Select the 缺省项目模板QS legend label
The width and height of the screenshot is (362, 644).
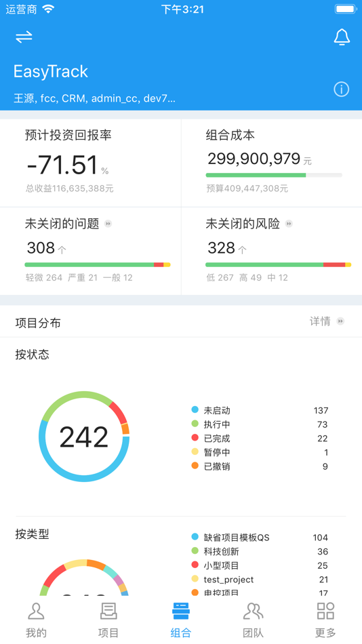click(x=237, y=537)
